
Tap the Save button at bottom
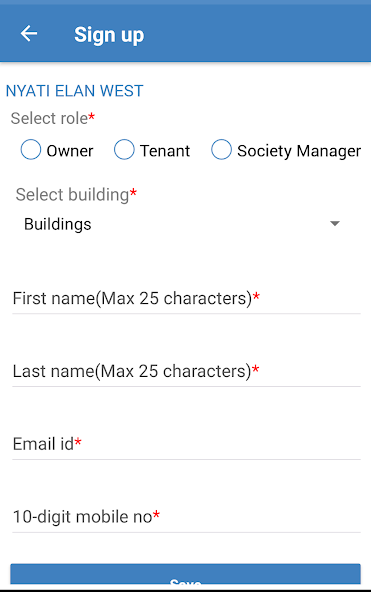pos(185,574)
